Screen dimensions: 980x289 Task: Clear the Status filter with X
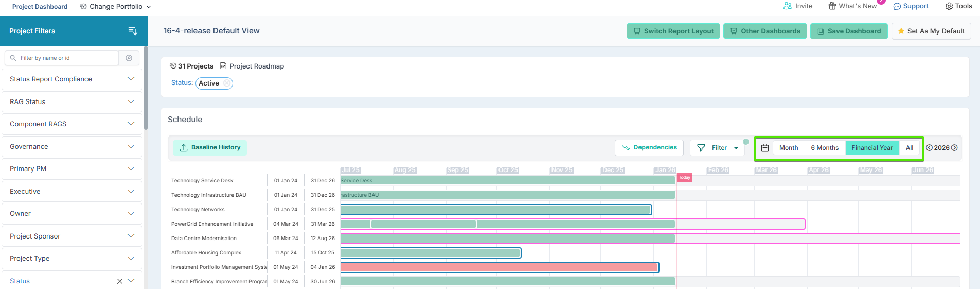(x=120, y=281)
